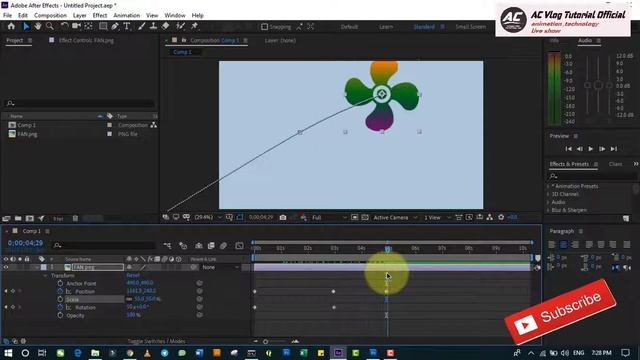
Task: Click the Draft 3D icon in timeline
Action: tap(183, 246)
